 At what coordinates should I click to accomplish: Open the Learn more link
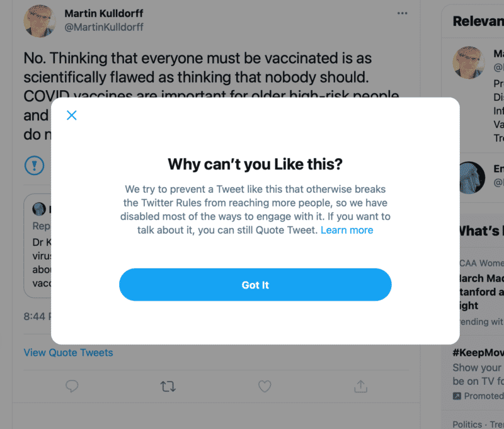point(347,230)
